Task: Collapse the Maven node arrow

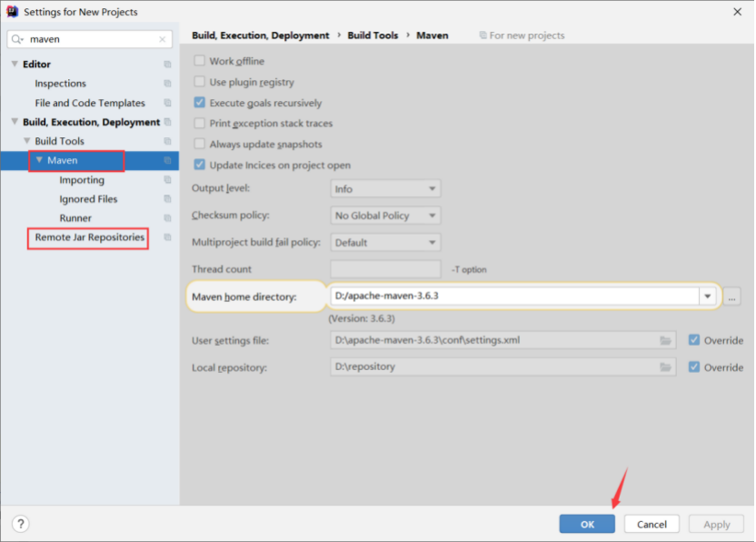Action: [40, 160]
